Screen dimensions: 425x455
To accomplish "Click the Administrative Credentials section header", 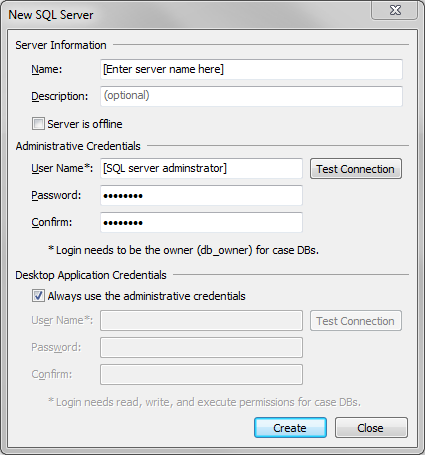I will [78, 146].
